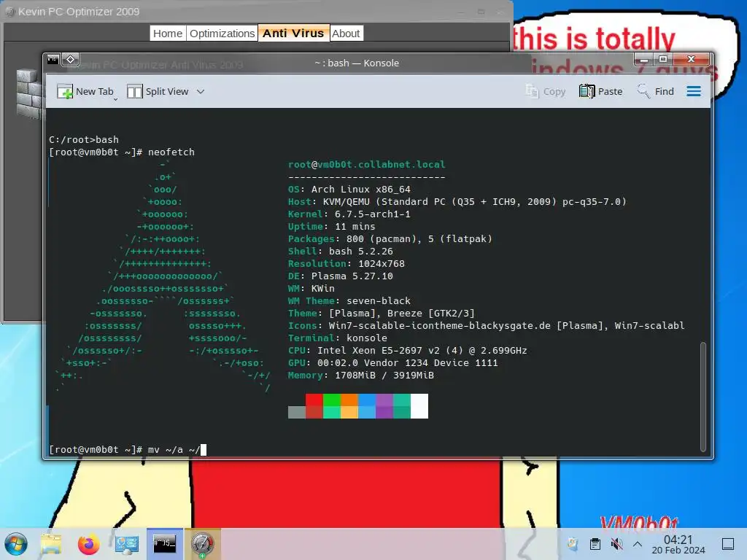Click the firewall brick wall icon in Kevin PC Optimizer
Screen dimensions: 747x560
tap(28, 94)
